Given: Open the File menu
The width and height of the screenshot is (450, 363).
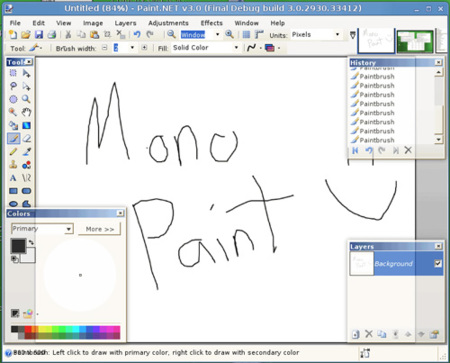Looking at the screenshot, I should point(15,23).
